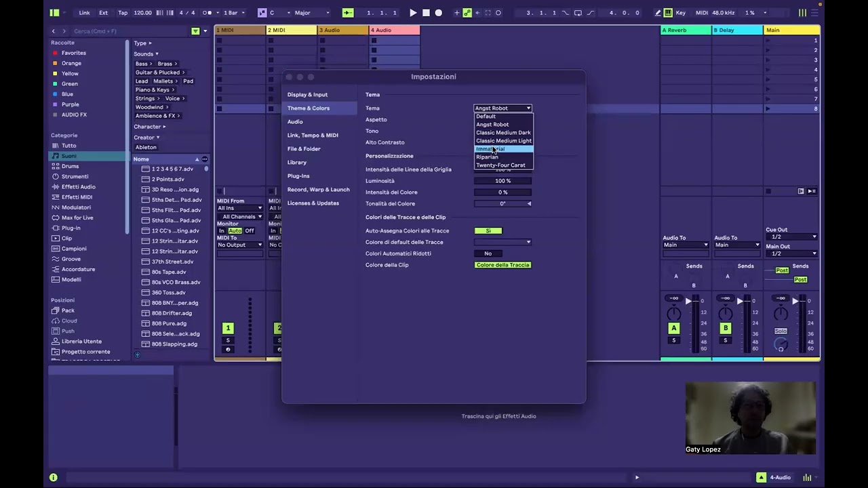The image size is (868, 488).
Task: Choose Classic Medium Light theme
Action: point(503,141)
